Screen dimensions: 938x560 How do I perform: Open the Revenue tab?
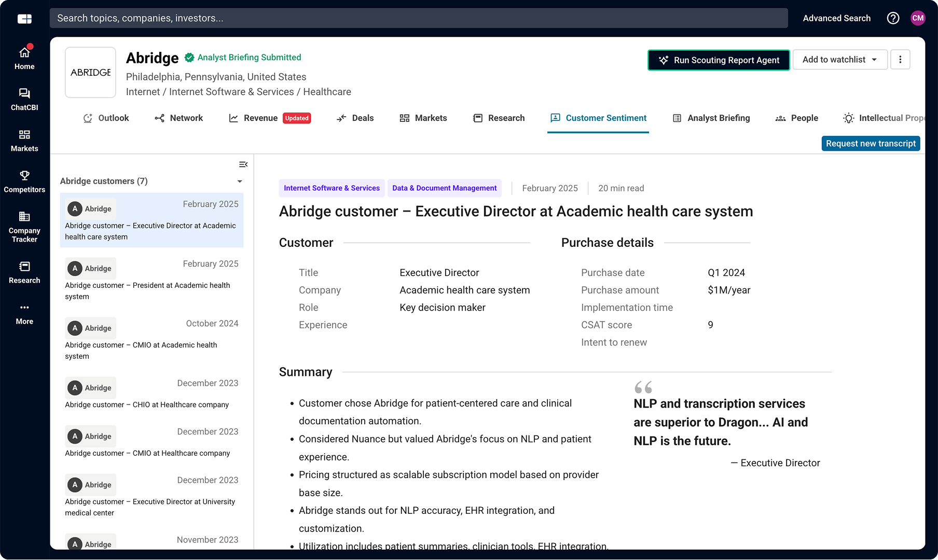pos(260,118)
